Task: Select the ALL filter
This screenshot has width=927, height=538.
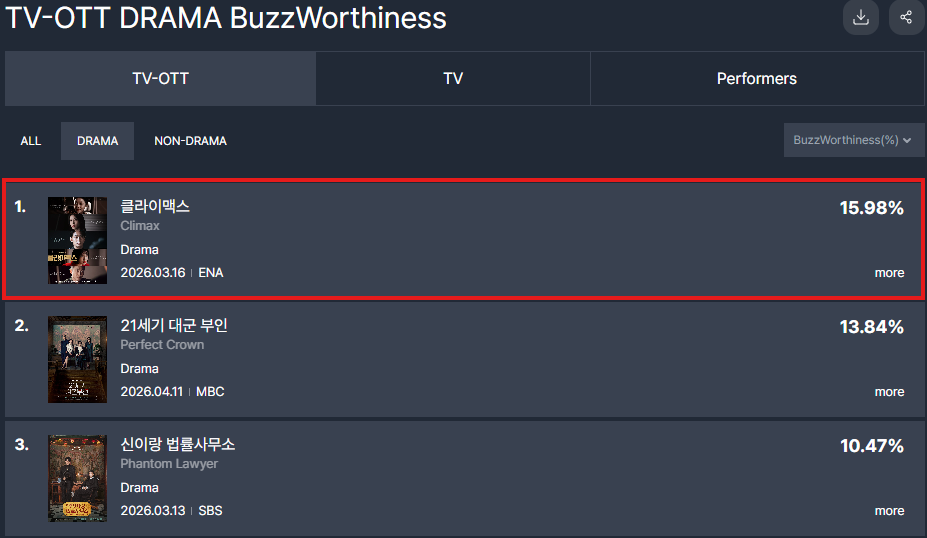Action: point(31,141)
